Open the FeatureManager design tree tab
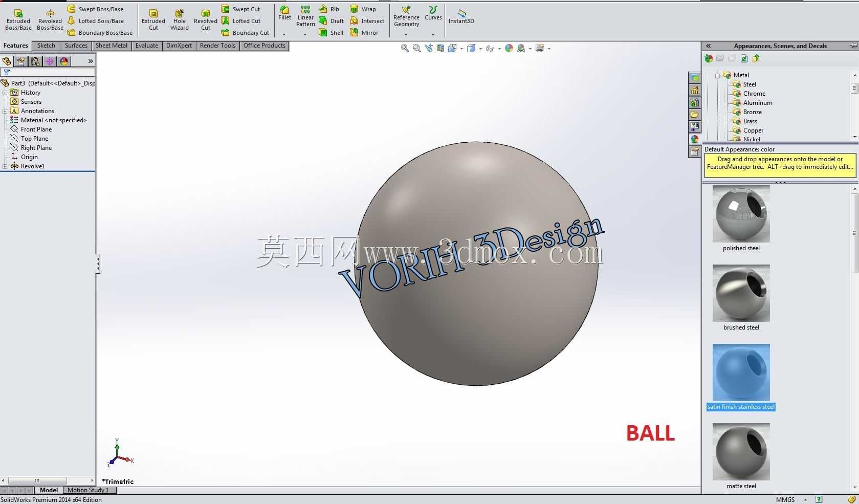 pyautogui.click(x=7, y=61)
